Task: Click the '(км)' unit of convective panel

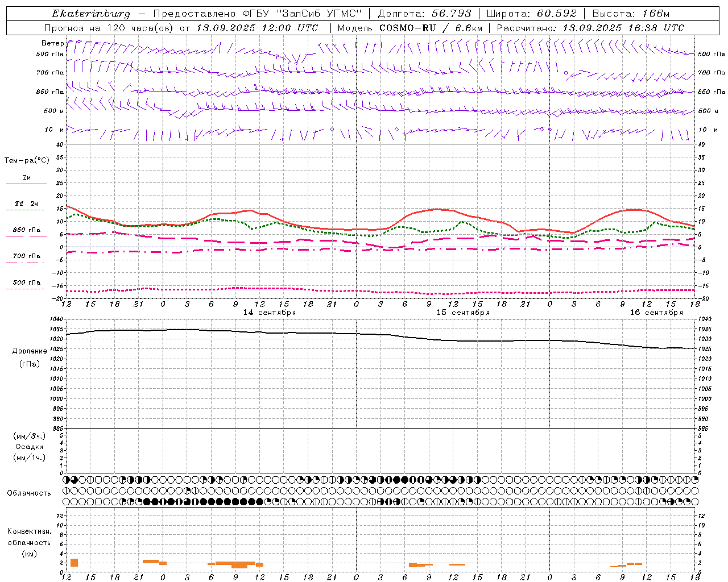Action: pyautogui.click(x=30, y=554)
